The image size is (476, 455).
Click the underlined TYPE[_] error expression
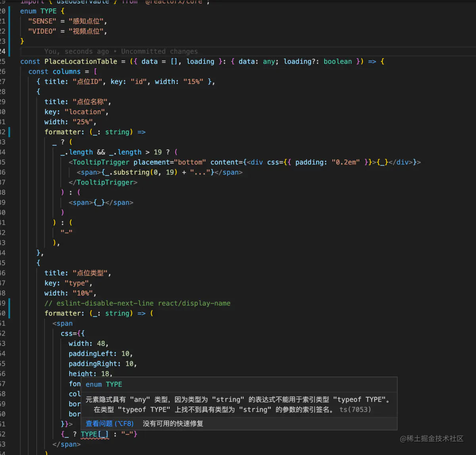tap(94, 434)
